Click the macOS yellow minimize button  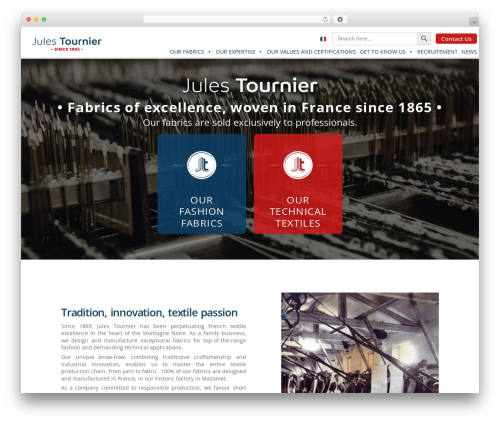click(36, 19)
